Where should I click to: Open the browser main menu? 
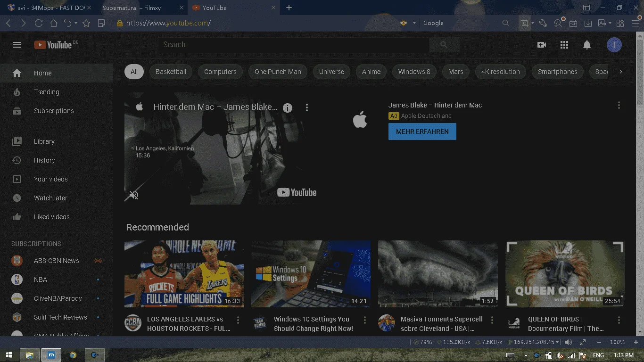tap(635, 23)
